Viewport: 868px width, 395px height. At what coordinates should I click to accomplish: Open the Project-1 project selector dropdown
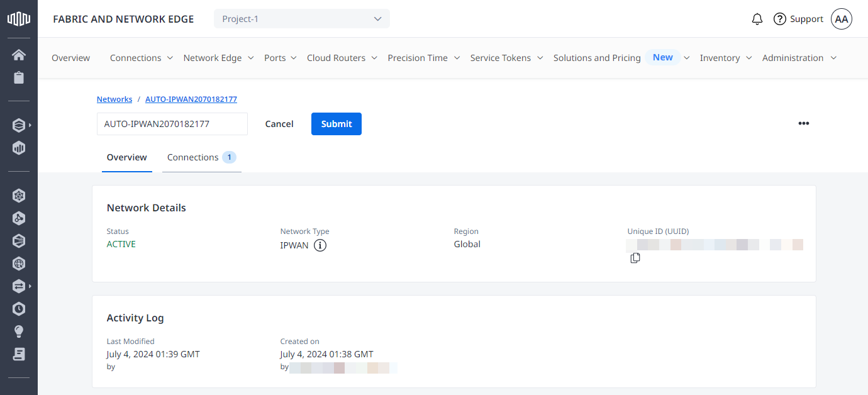[x=302, y=19]
